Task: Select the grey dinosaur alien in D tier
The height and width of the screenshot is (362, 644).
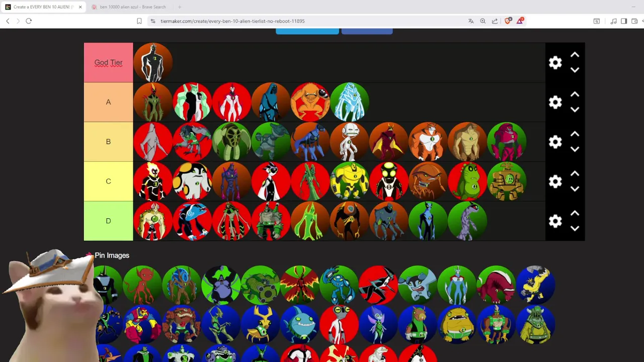Action: (467, 221)
